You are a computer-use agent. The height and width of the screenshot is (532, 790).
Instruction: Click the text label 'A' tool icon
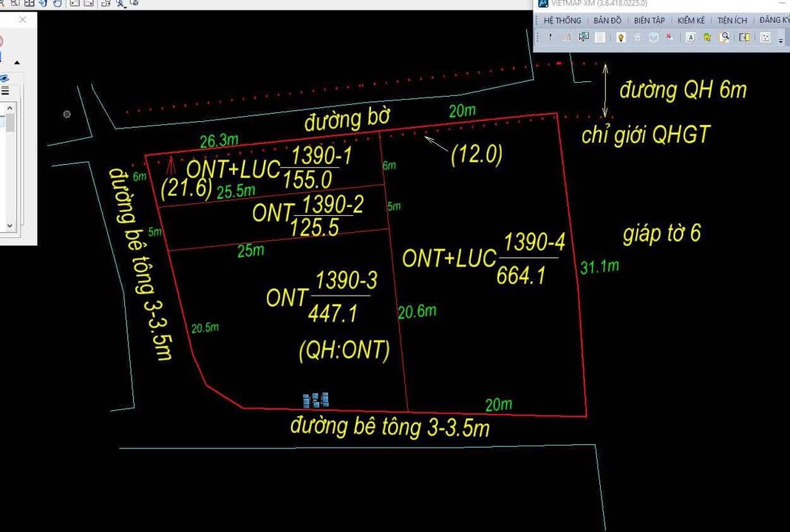[x=691, y=35]
